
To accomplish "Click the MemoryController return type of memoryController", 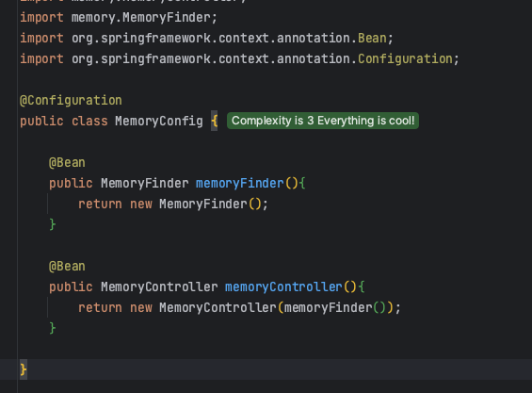I will [x=159, y=287].
